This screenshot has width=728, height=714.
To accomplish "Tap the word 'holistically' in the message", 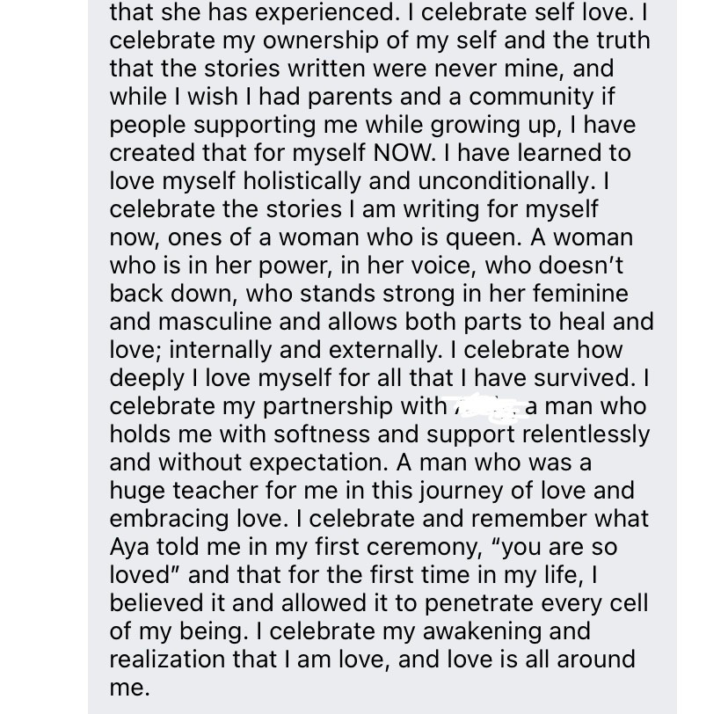I will pyautogui.click(x=302, y=181).
